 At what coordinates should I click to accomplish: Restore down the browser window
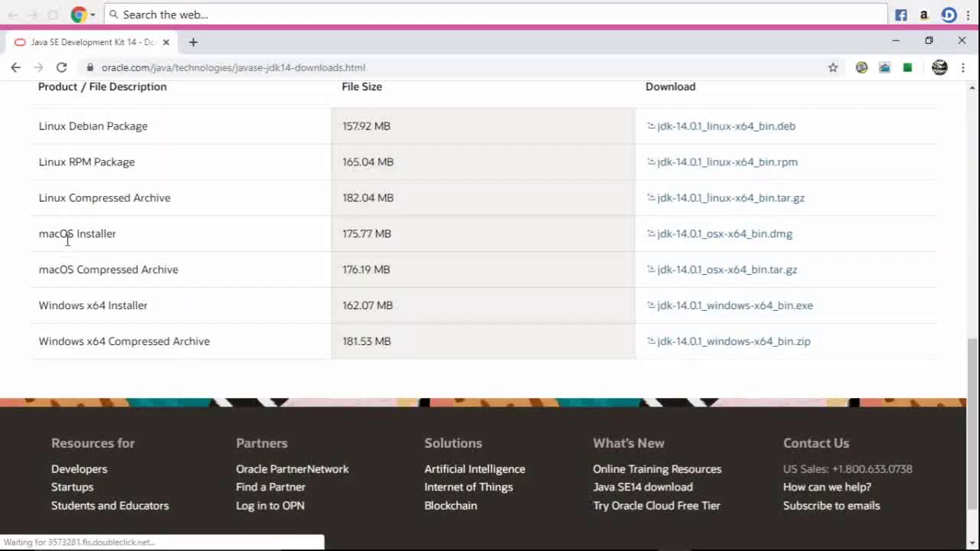(x=929, y=41)
